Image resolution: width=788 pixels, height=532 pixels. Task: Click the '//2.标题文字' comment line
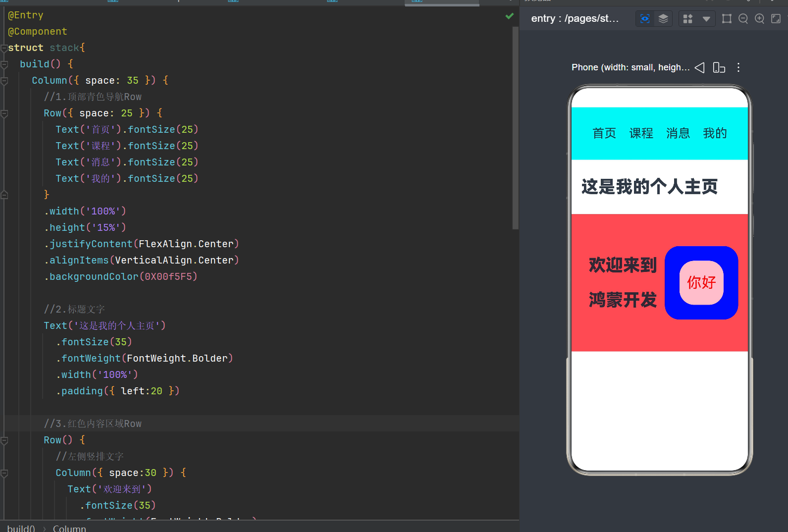coord(74,309)
